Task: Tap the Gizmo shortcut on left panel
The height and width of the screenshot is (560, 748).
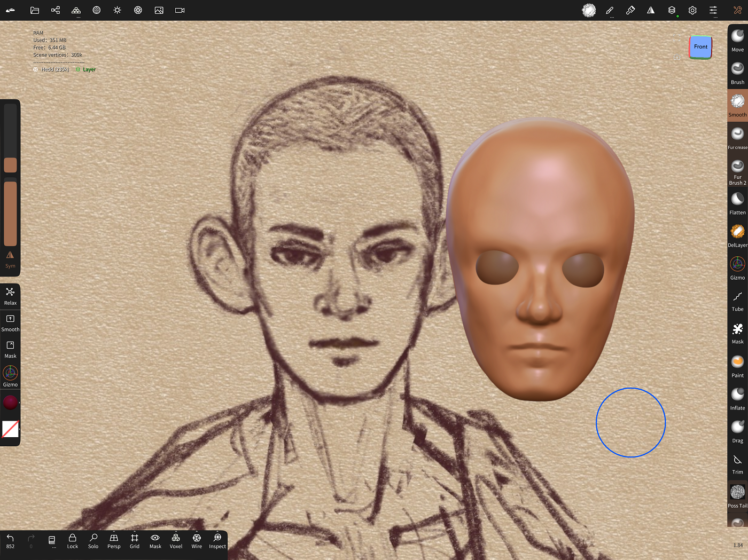Action: (10, 376)
